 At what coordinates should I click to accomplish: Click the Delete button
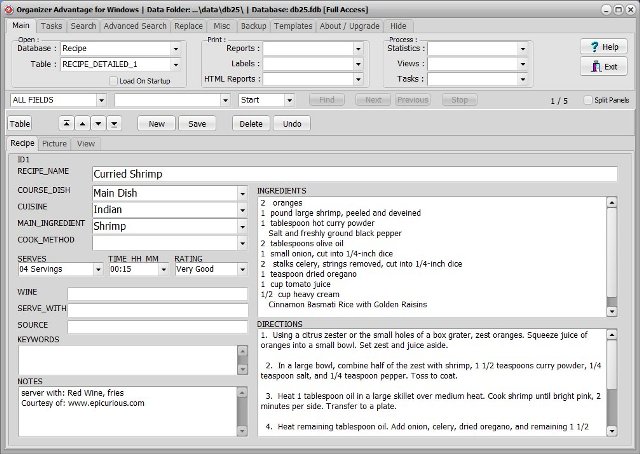tap(251, 124)
